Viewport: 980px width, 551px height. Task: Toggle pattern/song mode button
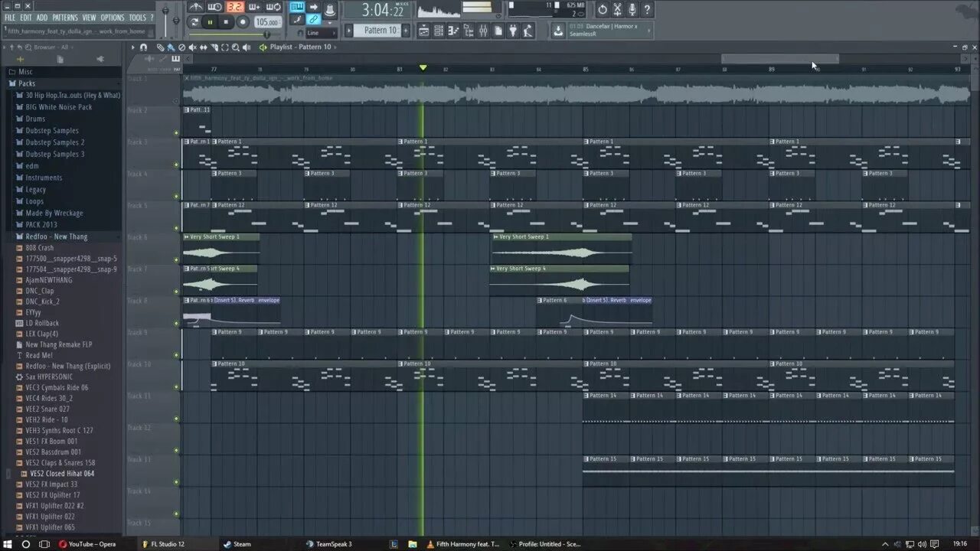[x=194, y=22]
